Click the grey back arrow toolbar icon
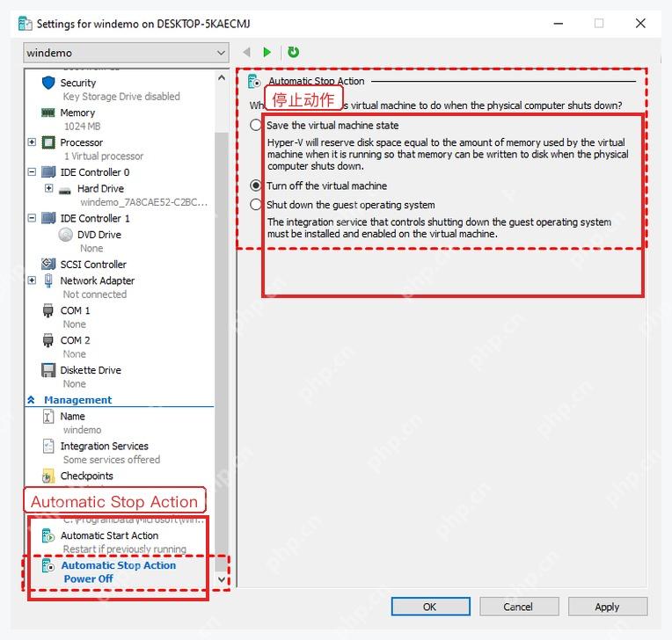Viewport: 672px width, 640px height. click(x=246, y=52)
